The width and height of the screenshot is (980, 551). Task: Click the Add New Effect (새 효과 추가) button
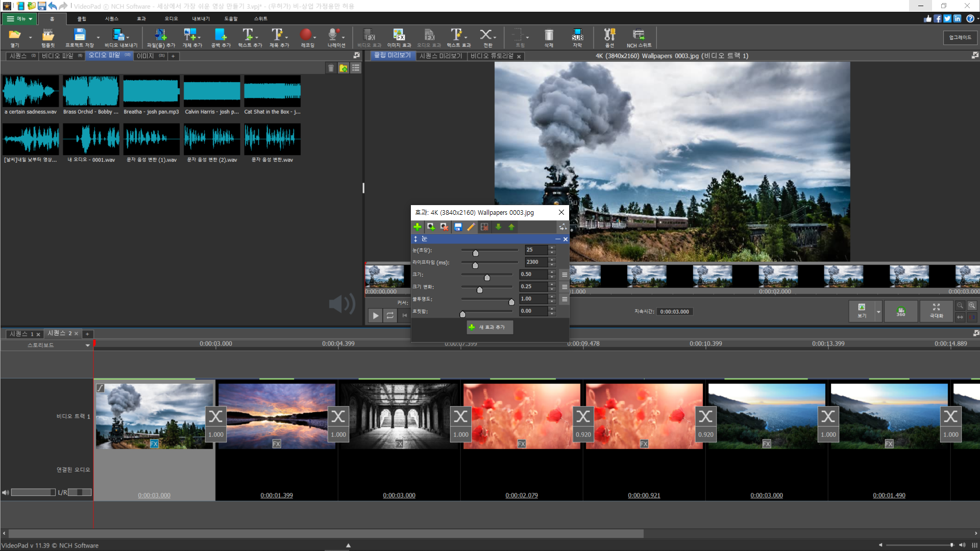(489, 327)
